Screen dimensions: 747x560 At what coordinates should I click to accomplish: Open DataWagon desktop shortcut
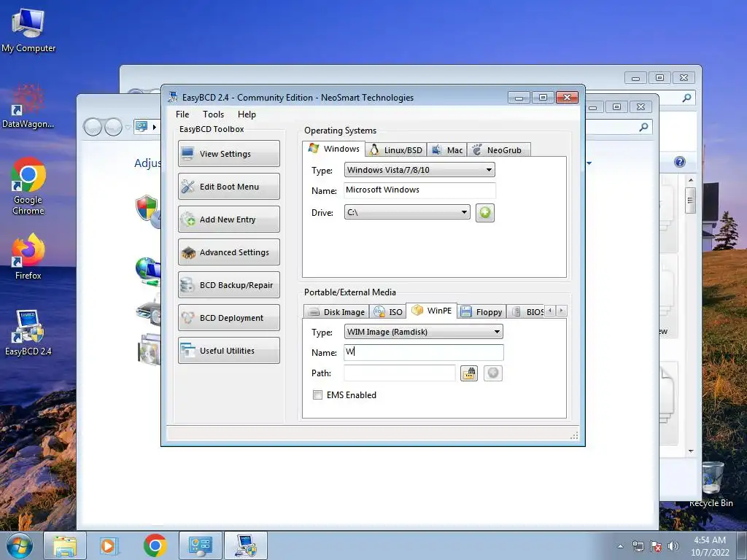point(28,107)
